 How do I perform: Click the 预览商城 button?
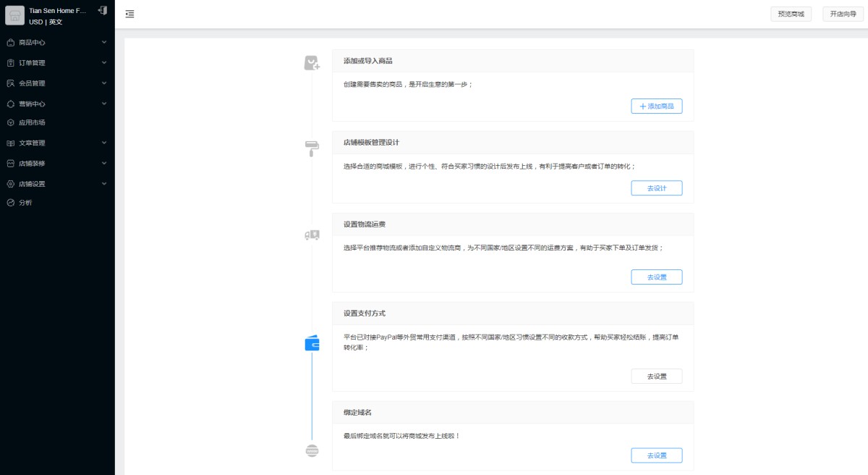(x=791, y=14)
